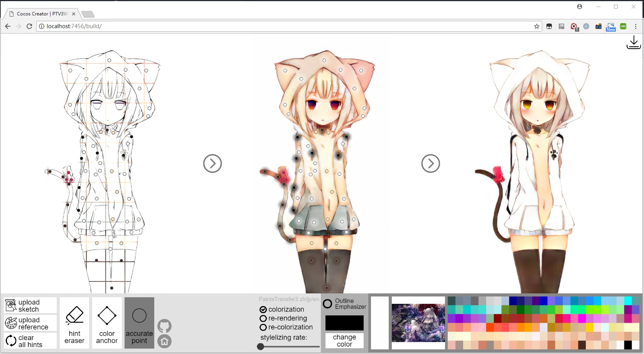The height and width of the screenshot is (354, 644).
Task: Click the white blank panel beside reference
Action: (x=380, y=323)
